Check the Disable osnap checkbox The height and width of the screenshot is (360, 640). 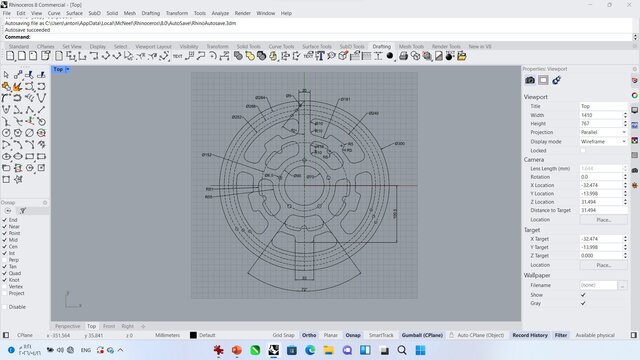5,307
